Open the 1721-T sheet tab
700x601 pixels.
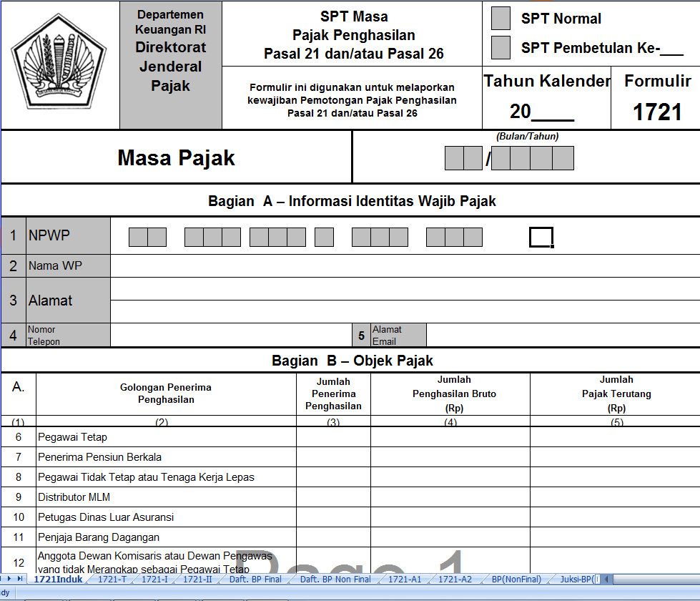click(112, 579)
